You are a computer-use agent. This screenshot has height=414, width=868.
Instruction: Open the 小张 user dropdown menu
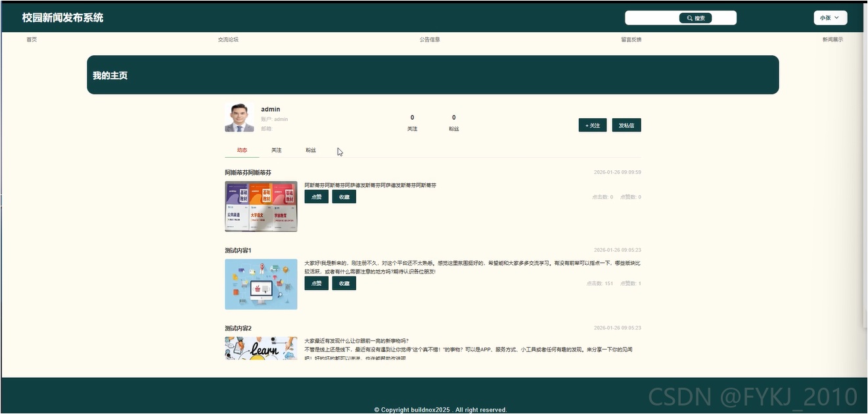coord(830,18)
